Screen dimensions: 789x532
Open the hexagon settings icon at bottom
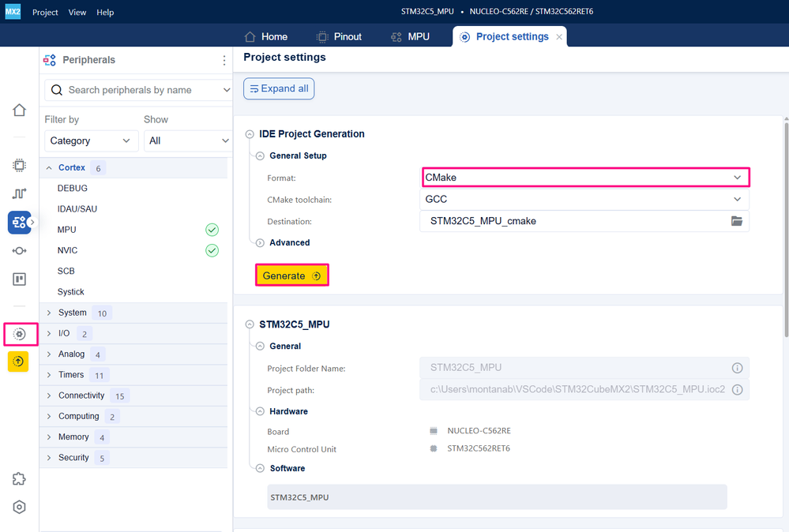tap(19, 507)
